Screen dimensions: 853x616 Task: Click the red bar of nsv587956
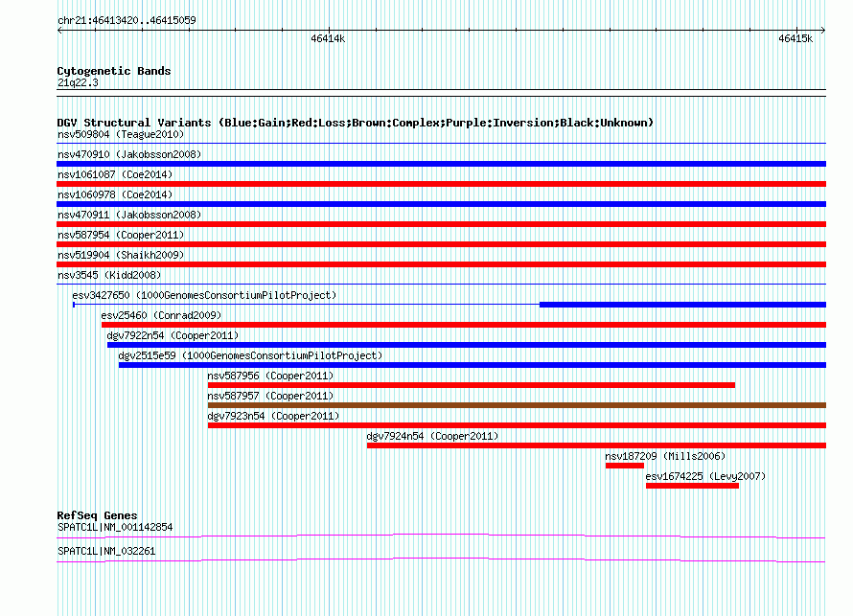[472, 385]
